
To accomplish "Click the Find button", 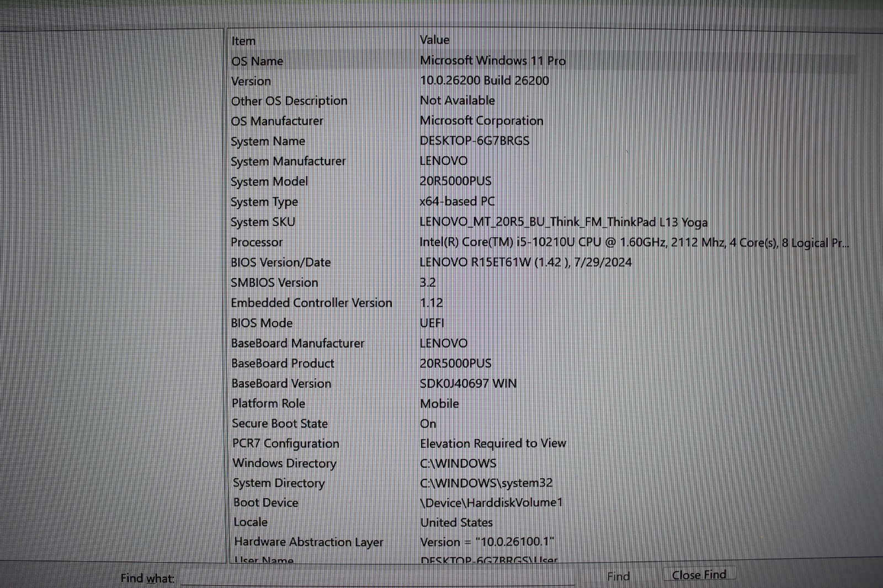I will (x=618, y=576).
